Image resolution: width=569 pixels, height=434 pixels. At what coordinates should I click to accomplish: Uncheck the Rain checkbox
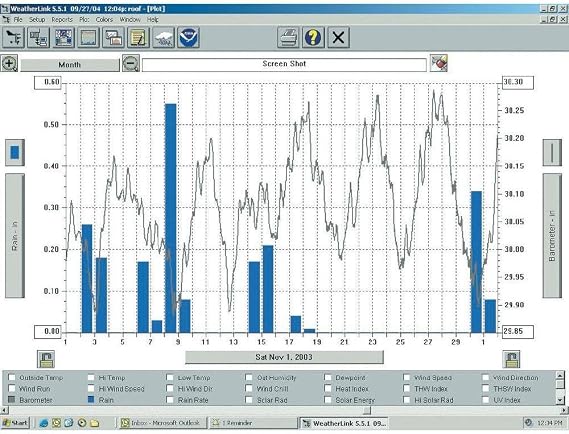tap(91, 400)
